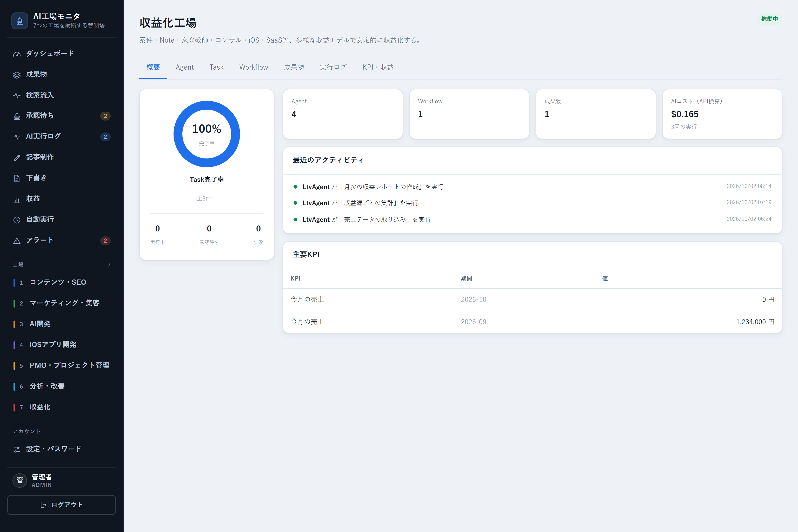
Task: Click the 失敗 count of 0
Action: [x=258, y=229]
